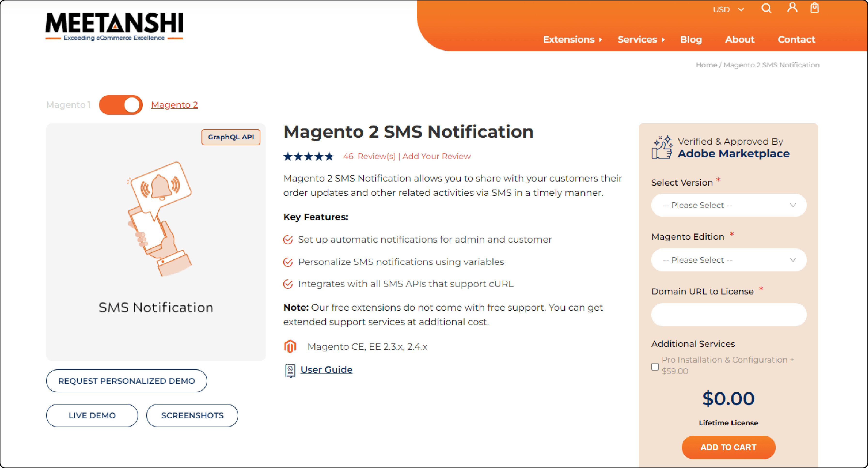Select the Magento 2 link

[174, 105]
